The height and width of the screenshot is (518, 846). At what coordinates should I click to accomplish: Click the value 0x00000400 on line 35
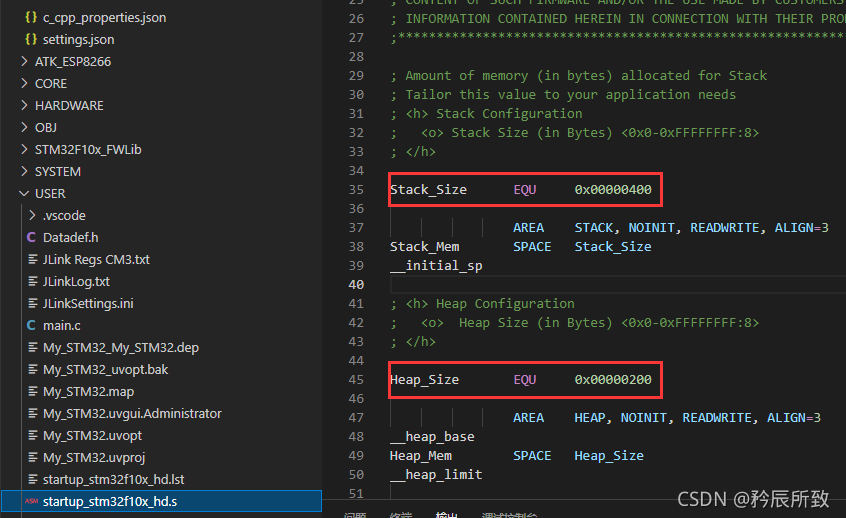[613, 189]
